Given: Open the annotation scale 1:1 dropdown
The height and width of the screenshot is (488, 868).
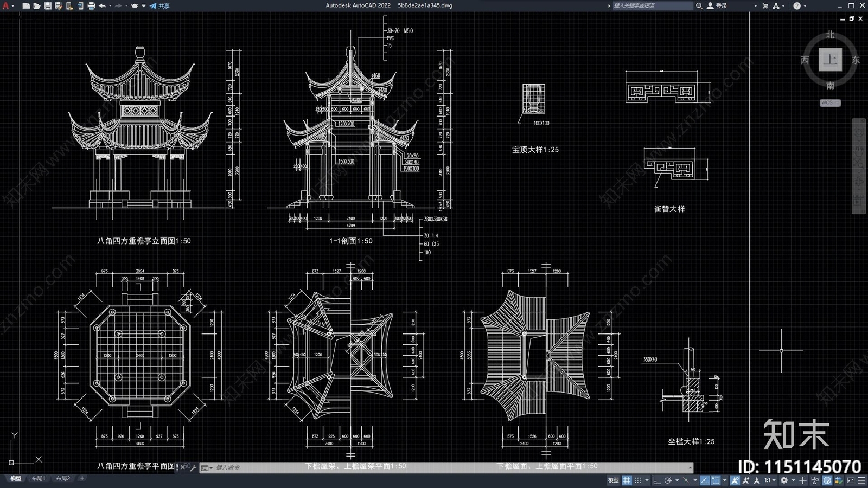Looking at the screenshot, I should pyautogui.click(x=771, y=480).
